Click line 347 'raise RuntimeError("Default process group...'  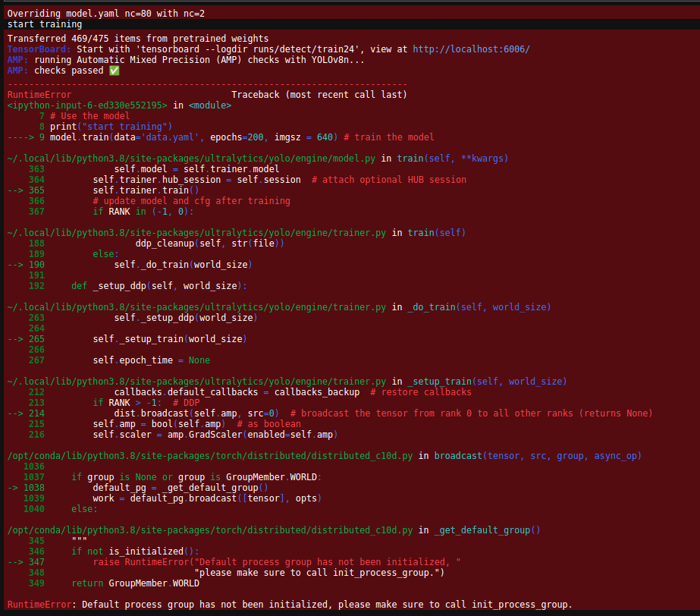point(277,562)
